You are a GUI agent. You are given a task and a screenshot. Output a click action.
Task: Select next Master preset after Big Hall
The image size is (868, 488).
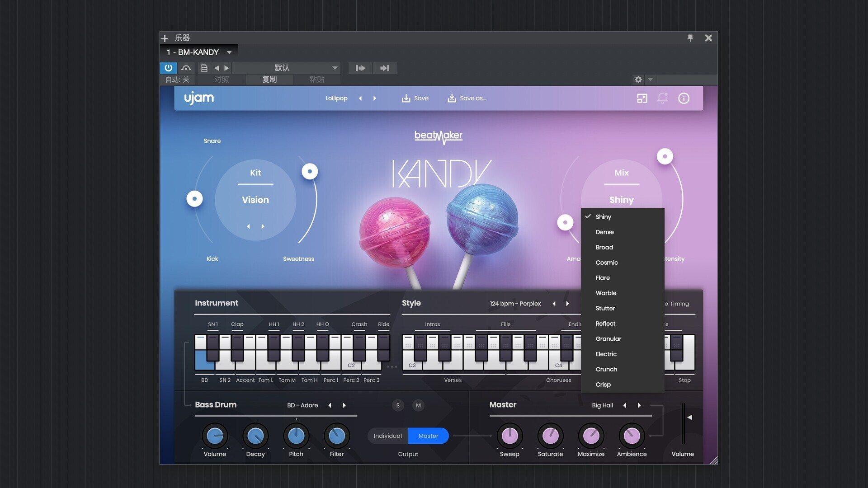click(639, 405)
